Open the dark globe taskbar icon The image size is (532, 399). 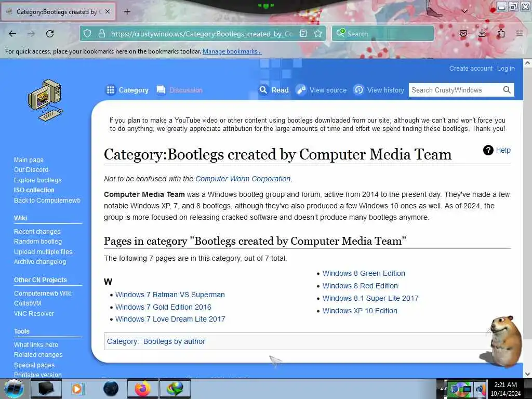(111, 389)
